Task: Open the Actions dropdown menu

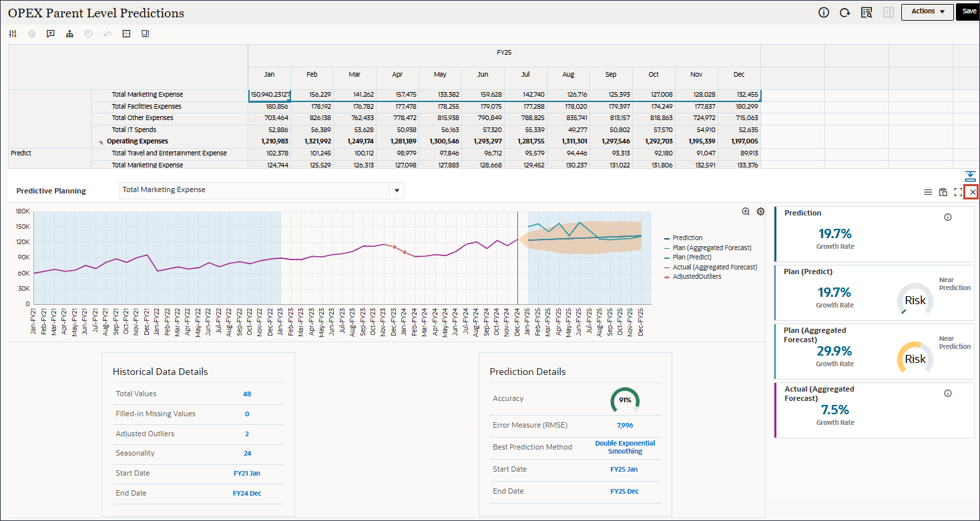Action: point(927,11)
